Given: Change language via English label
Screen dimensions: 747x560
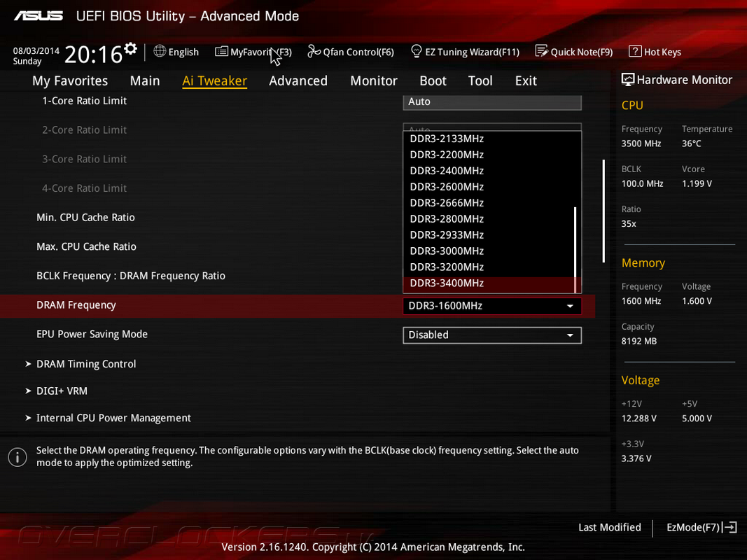Looking at the screenshot, I should pos(183,52).
